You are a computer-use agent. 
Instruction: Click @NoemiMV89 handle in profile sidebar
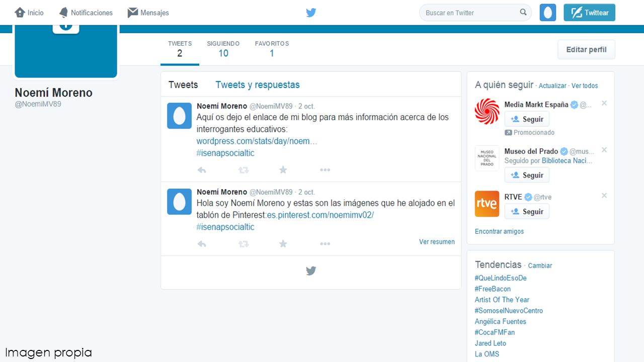(x=38, y=104)
